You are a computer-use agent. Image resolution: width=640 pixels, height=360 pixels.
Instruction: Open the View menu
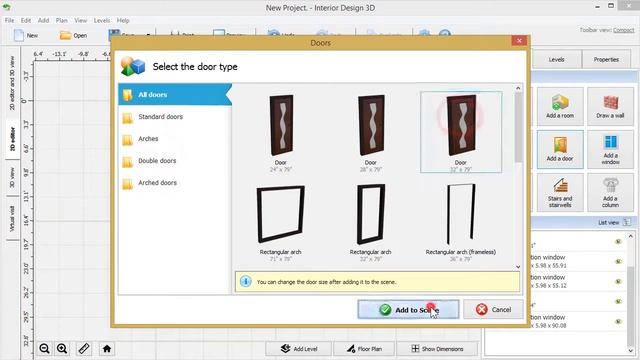(x=80, y=20)
